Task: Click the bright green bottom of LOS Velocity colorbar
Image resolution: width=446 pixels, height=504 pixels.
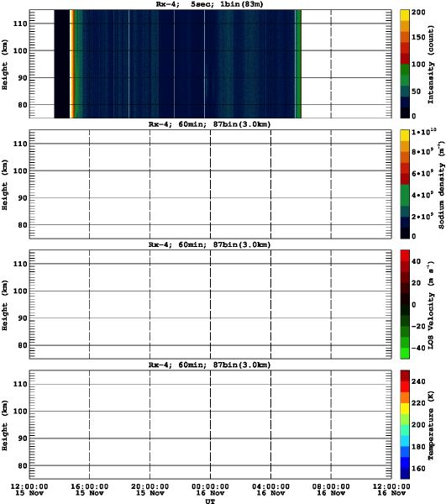Action: pos(405,354)
